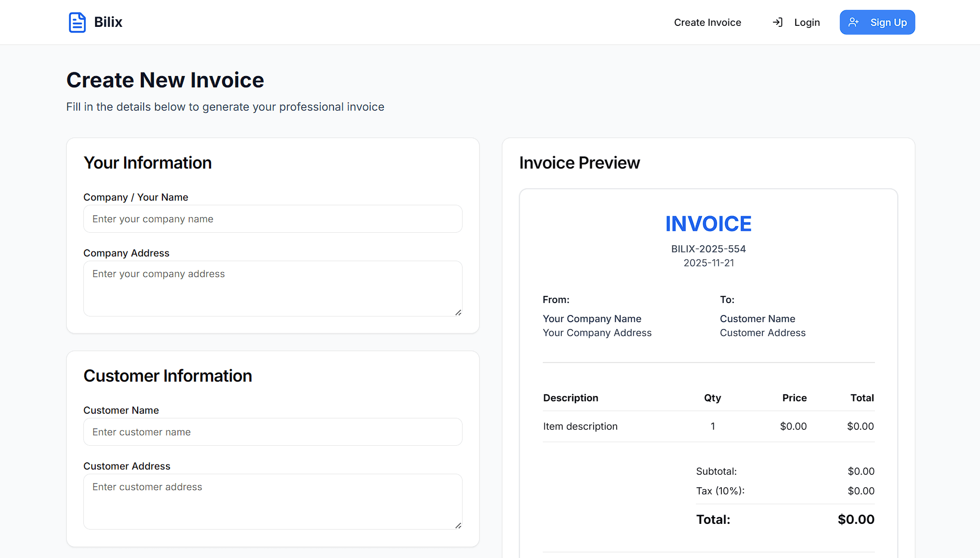Select the Total amount $0.00
Viewport: 980px width, 558px height.
pyautogui.click(x=856, y=519)
